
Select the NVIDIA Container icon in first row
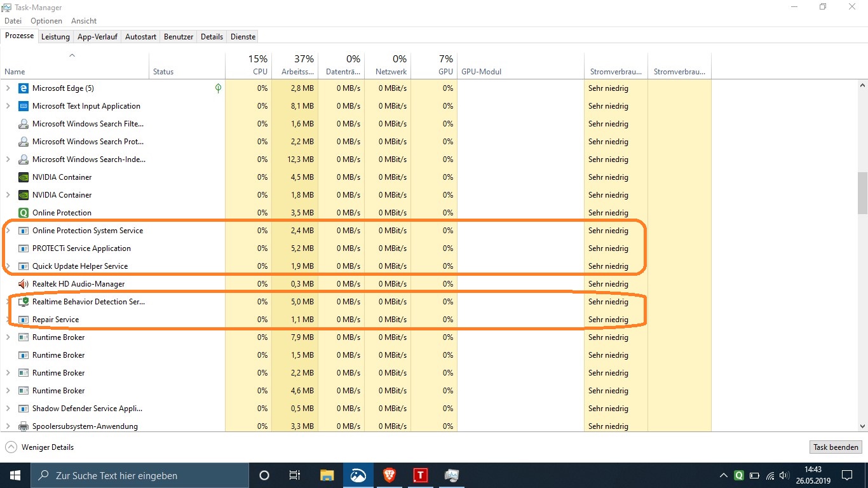pos(24,177)
